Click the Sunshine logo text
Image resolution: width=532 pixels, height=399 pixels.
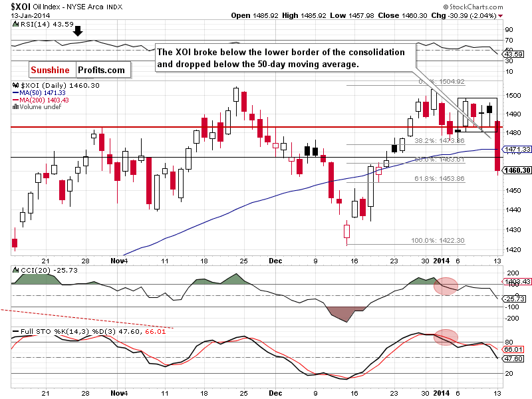pos(51,70)
